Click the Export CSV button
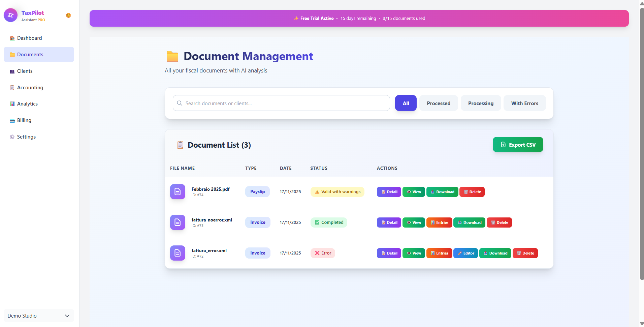 coord(518,144)
